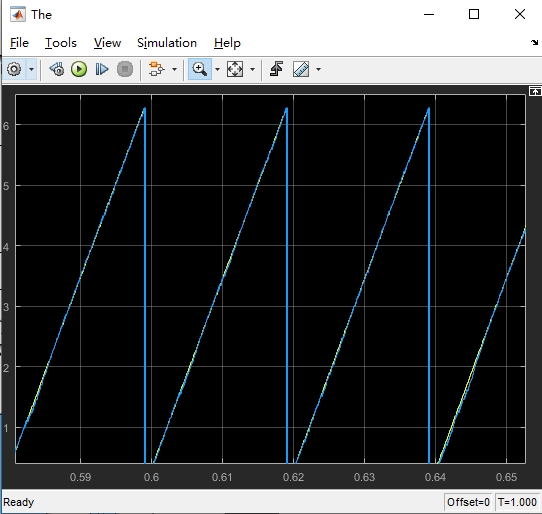The image size is (542, 514).
Task: Open the Tools menu
Action: 61,43
